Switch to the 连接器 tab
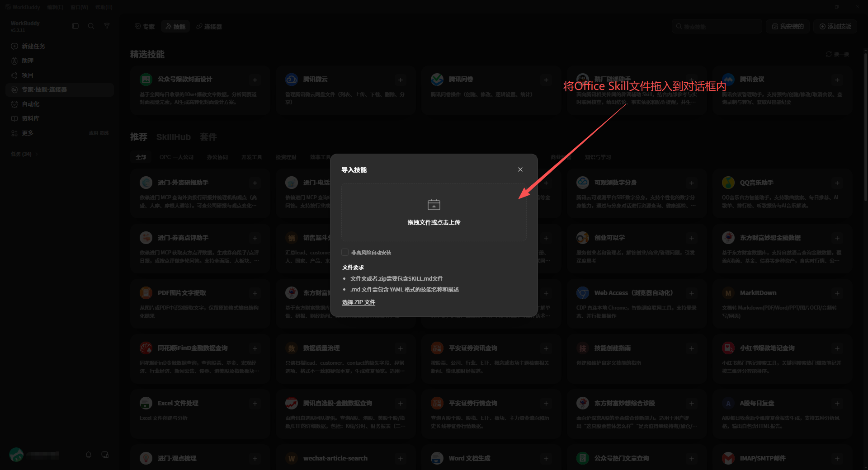The width and height of the screenshot is (868, 470). click(x=209, y=27)
